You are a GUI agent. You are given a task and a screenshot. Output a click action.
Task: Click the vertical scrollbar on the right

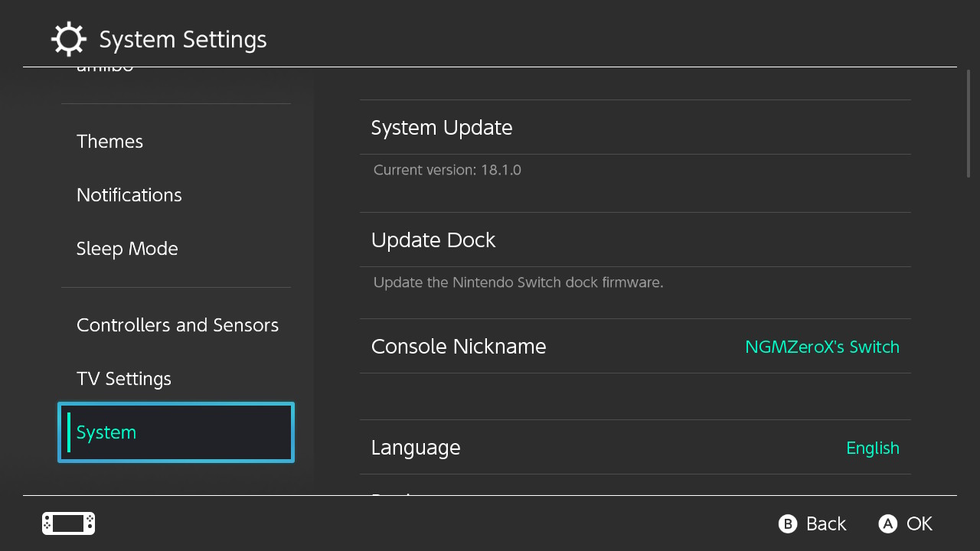pos(969,124)
